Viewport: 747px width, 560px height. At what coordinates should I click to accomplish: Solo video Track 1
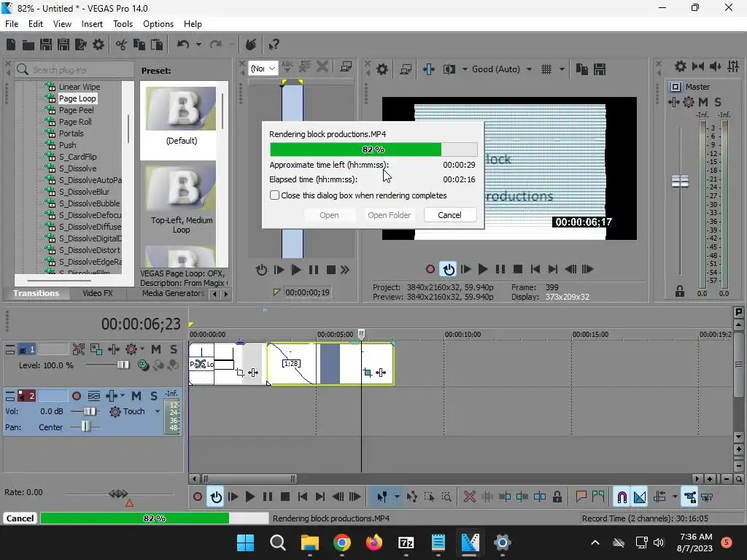174,349
